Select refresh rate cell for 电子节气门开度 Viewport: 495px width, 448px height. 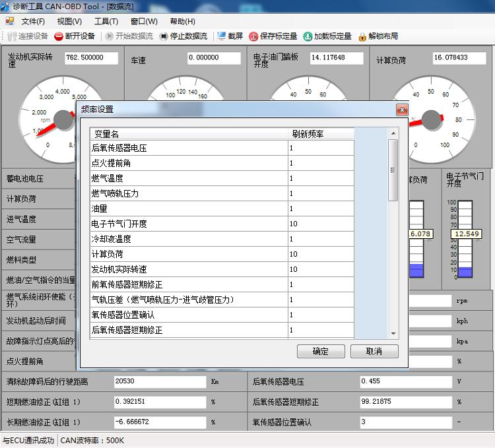tap(320, 224)
